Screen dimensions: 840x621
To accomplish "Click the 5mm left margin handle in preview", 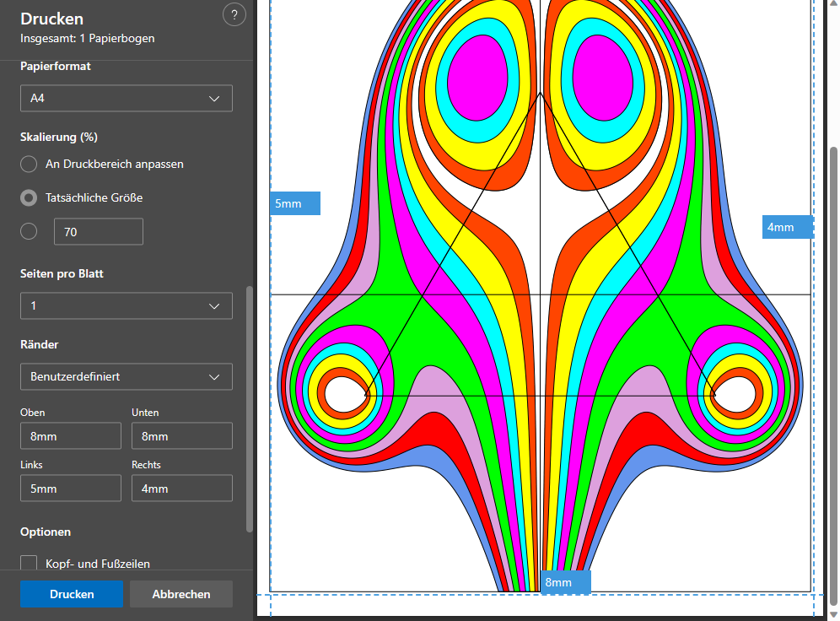I will (295, 203).
